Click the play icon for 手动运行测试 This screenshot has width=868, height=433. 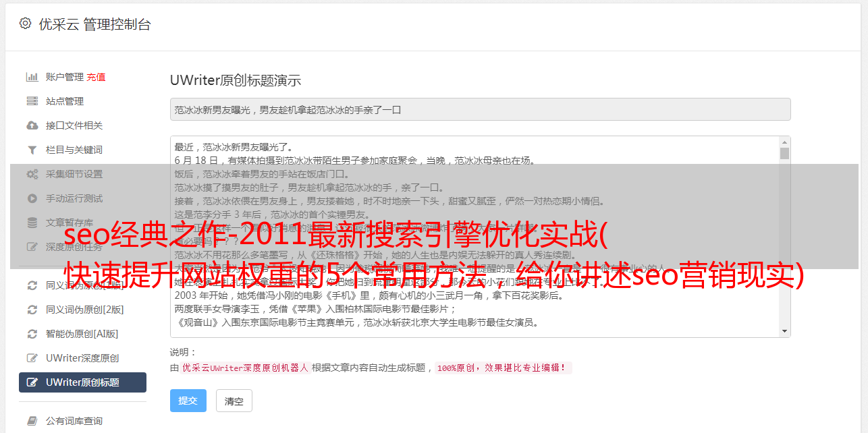32,198
